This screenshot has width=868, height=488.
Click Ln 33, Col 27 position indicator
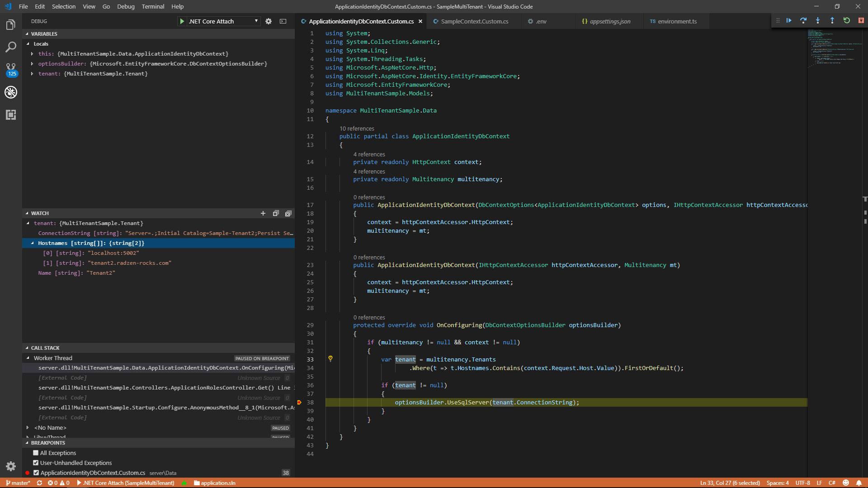(x=730, y=483)
